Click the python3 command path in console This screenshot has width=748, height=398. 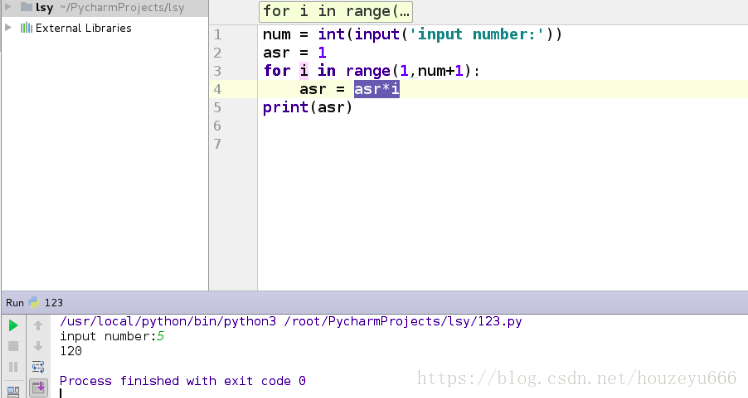pos(168,321)
